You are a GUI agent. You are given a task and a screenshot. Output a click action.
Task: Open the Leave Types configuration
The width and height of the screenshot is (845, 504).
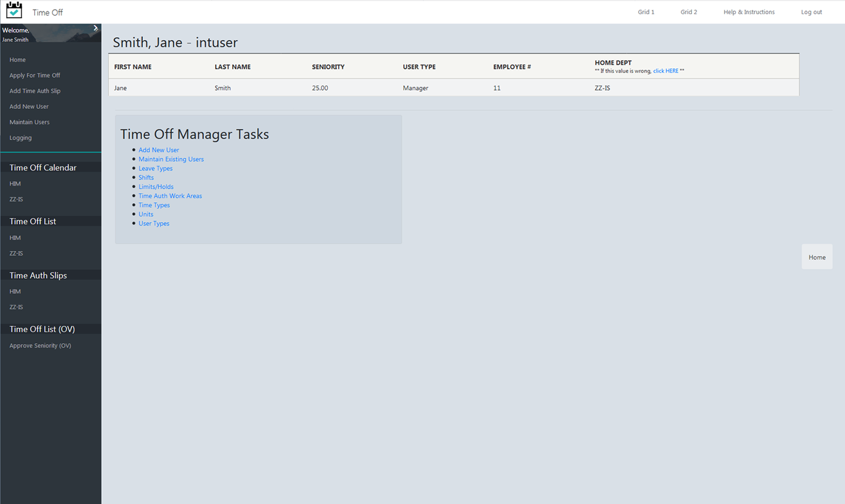155,168
